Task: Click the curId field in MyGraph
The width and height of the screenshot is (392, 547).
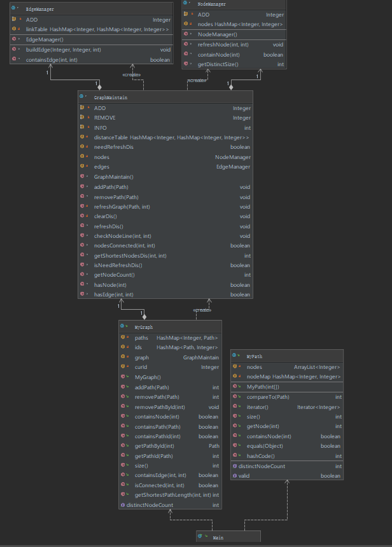Action: coord(141,367)
